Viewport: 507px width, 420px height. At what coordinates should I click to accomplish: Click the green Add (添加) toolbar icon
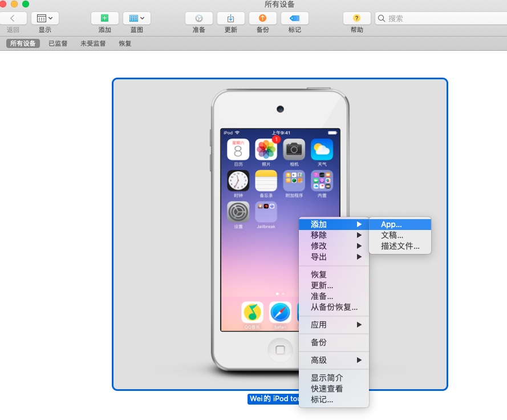pos(105,18)
